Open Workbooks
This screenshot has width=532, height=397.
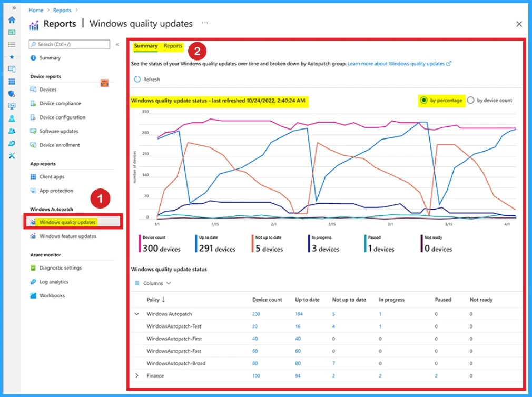point(52,295)
